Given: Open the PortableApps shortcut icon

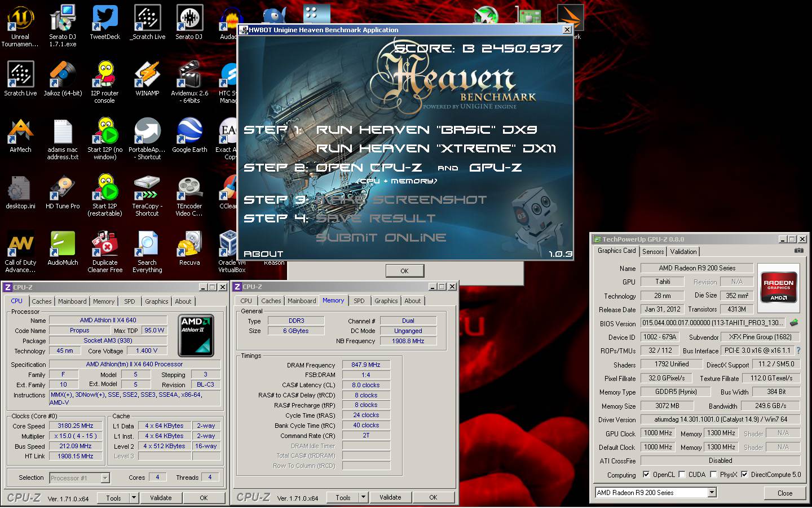Looking at the screenshot, I should pos(147,138).
